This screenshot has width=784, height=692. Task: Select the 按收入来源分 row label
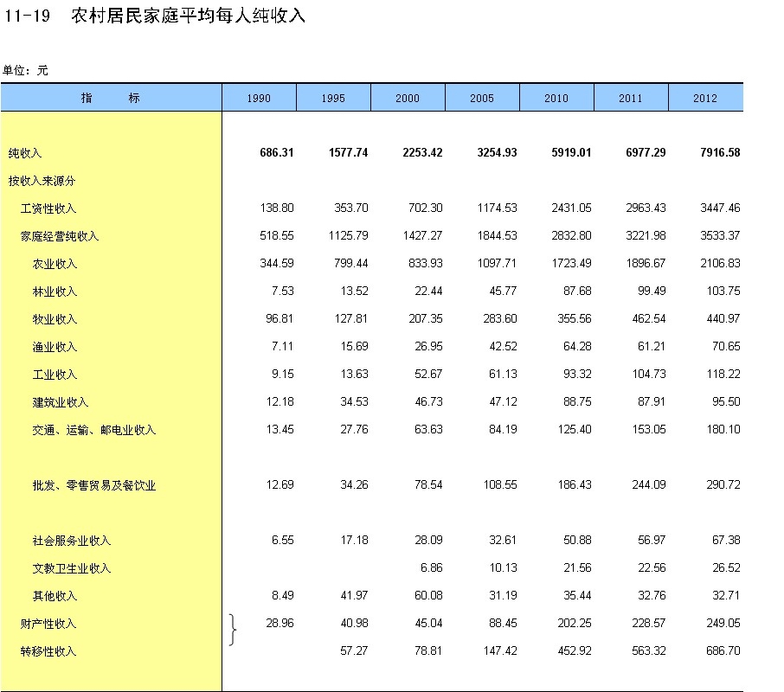[42, 181]
